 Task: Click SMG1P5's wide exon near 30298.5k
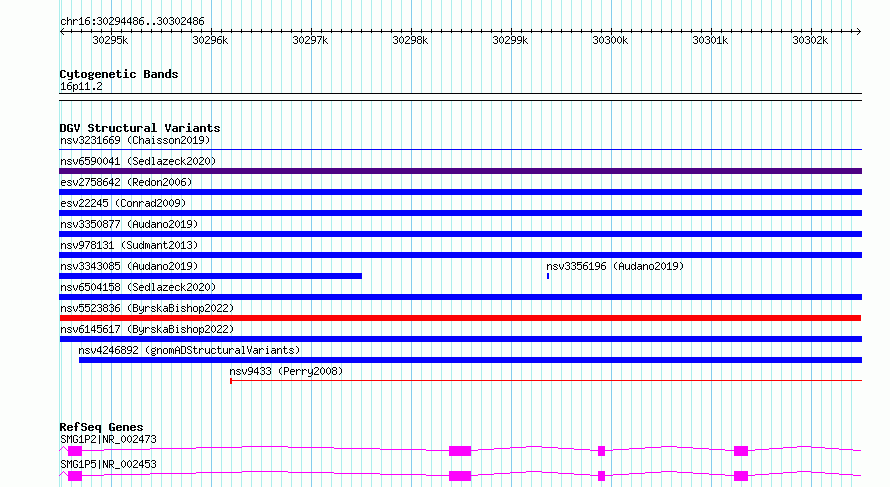pos(460,476)
